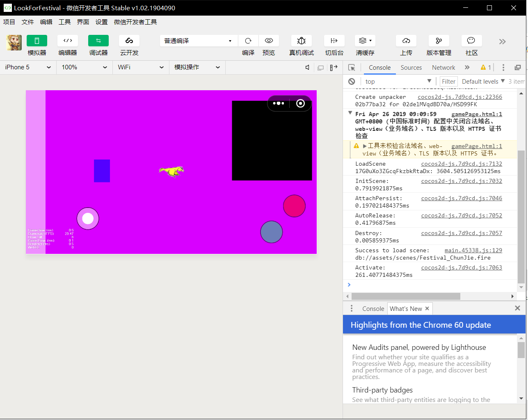
Task: Click the simulator dock side icon
Action: pos(334,67)
